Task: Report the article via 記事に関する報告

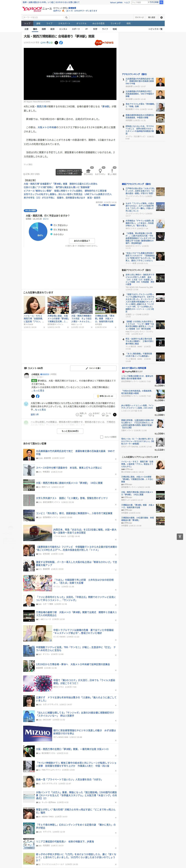Action: pyautogui.click(x=32, y=174)
